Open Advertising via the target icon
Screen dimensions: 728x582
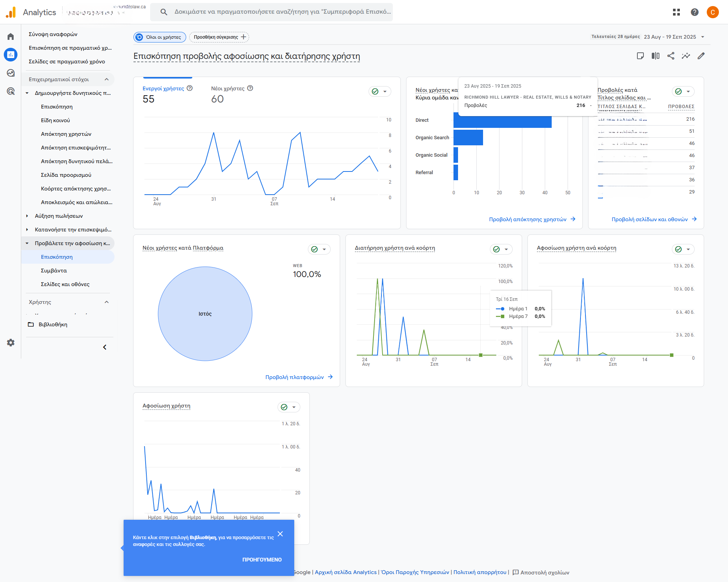click(x=10, y=91)
